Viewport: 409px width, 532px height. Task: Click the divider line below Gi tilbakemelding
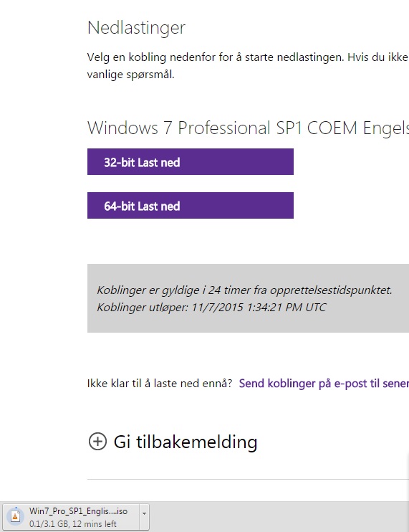tap(248, 479)
